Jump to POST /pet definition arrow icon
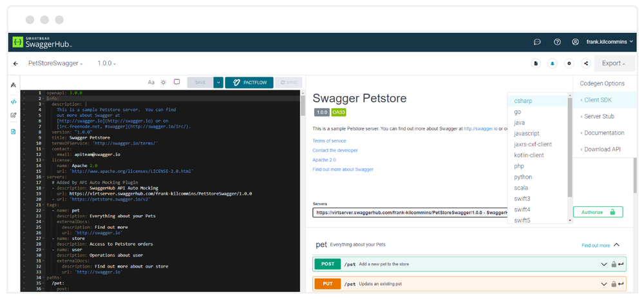 click(x=621, y=264)
